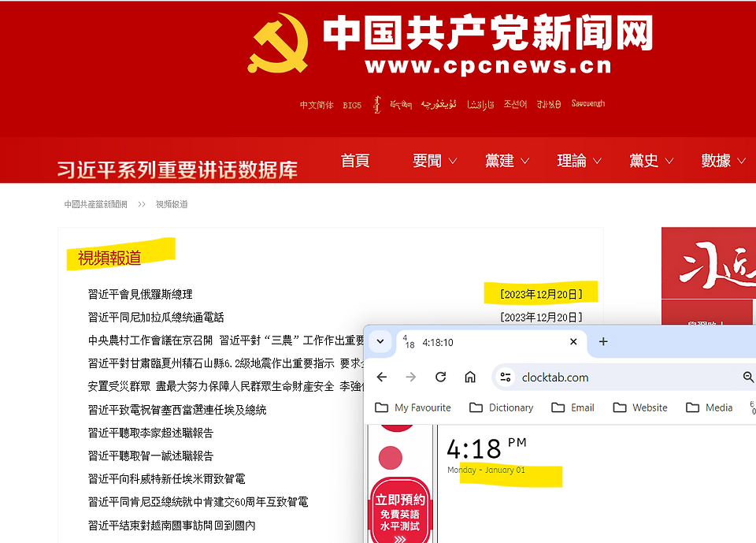
Task: Open article 習近平同尼加拉瓜總統通電話
Action: click(156, 317)
